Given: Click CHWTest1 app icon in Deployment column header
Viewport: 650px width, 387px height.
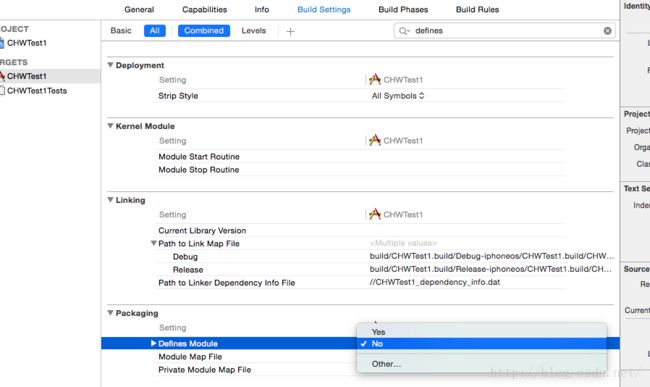Looking at the screenshot, I should (375, 79).
